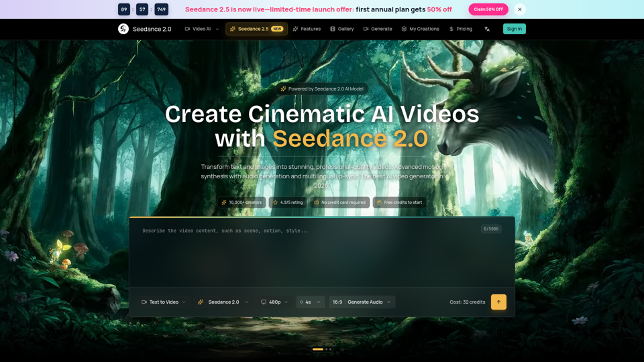Open the 16:9 Generate Audio dropdown
This screenshot has height=362, width=644.
point(362,302)
